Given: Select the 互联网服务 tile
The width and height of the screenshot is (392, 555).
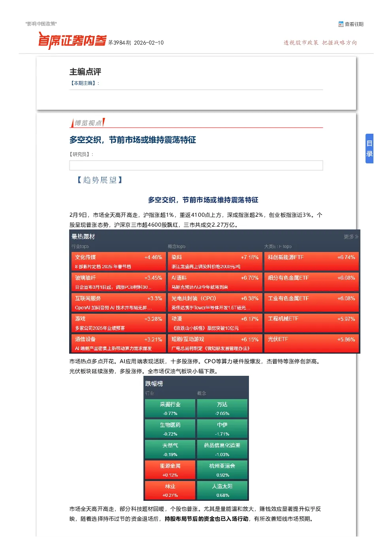Looking at the screenshot, I should [x=119, y=303].
